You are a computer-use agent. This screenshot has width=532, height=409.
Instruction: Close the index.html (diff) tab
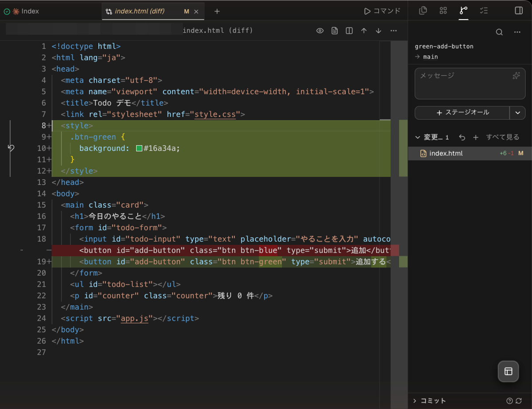[x=197, y=12]
